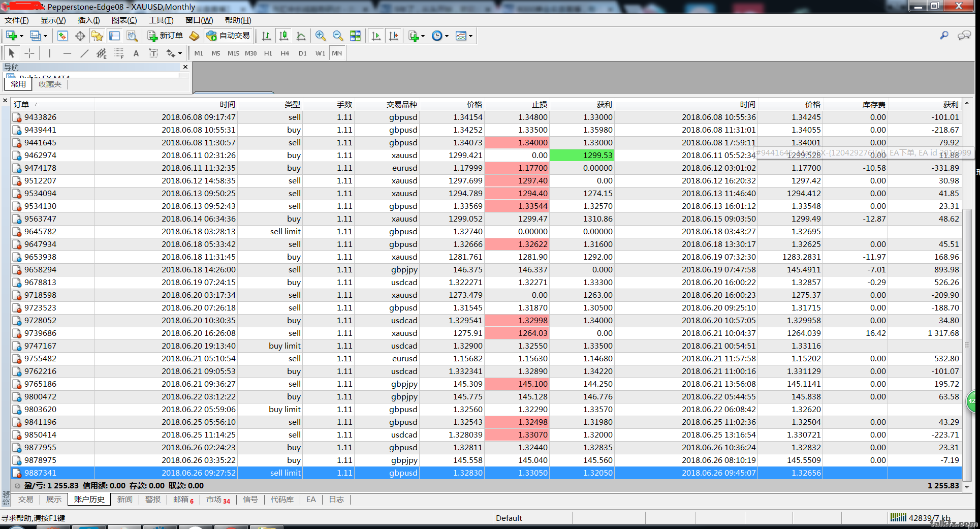Switch to M15 timeframe
980x529 pixels.
233,53
